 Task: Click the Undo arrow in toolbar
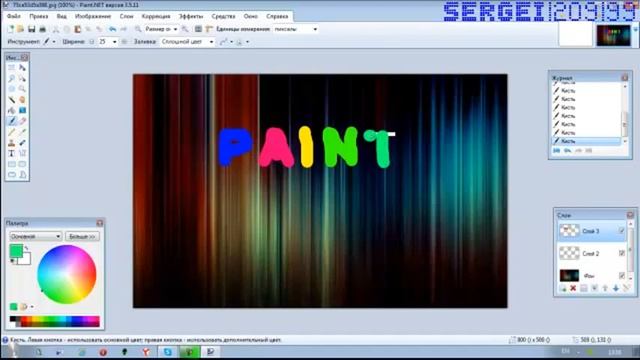click(112, 29)
